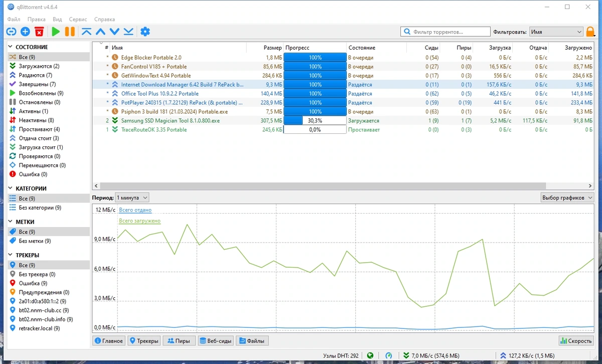602x364 pixels.
Task: Click the Скорость button
Action: pyautogui.click(x=576, y=341)
